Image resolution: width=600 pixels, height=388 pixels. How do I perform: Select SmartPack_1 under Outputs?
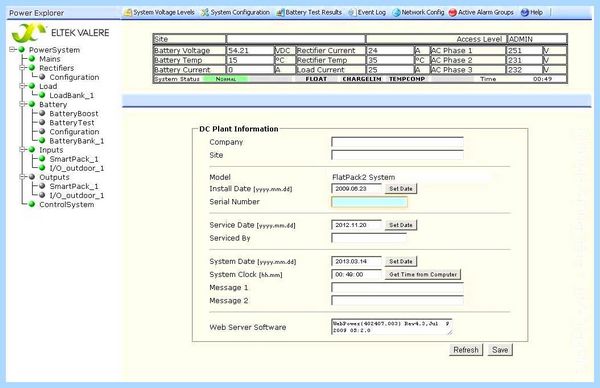pos(74,186)
